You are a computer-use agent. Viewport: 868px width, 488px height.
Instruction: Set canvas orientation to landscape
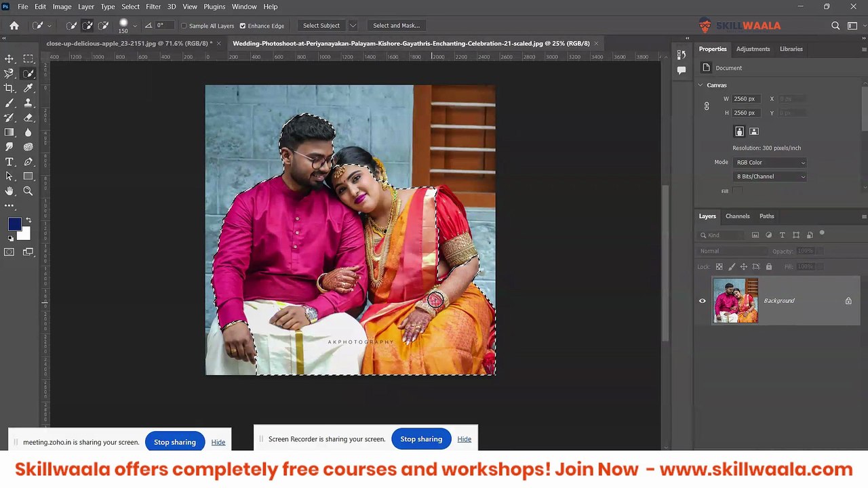[754, 131]
